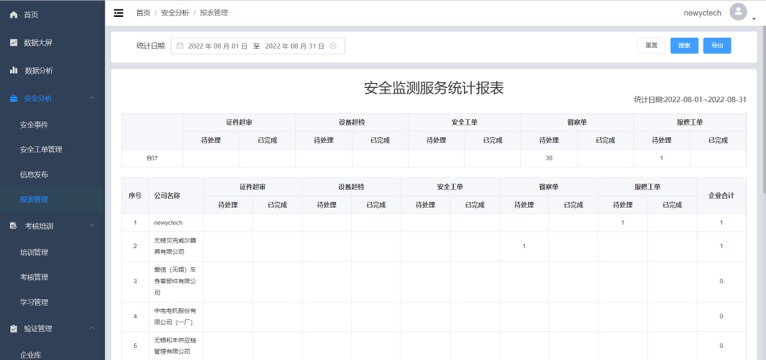This screenshot has width=766, height=360.
Task: Click the 合计 row label in summary table
Action: (x=152, y=158)
